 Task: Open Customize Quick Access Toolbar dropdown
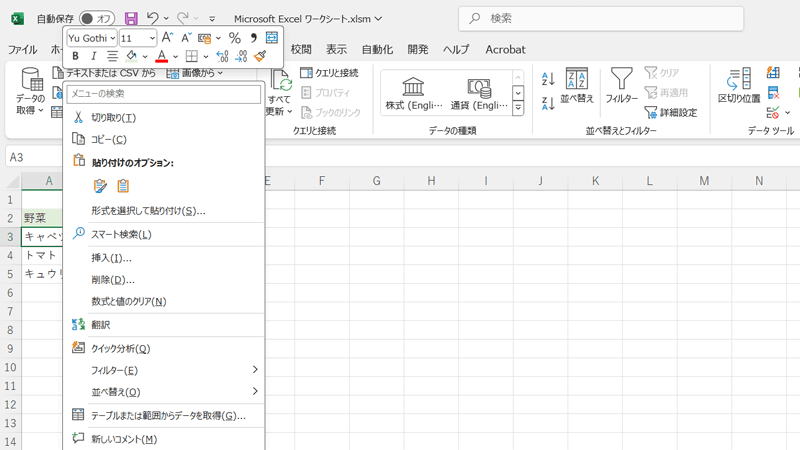click(x=212, y=19)
